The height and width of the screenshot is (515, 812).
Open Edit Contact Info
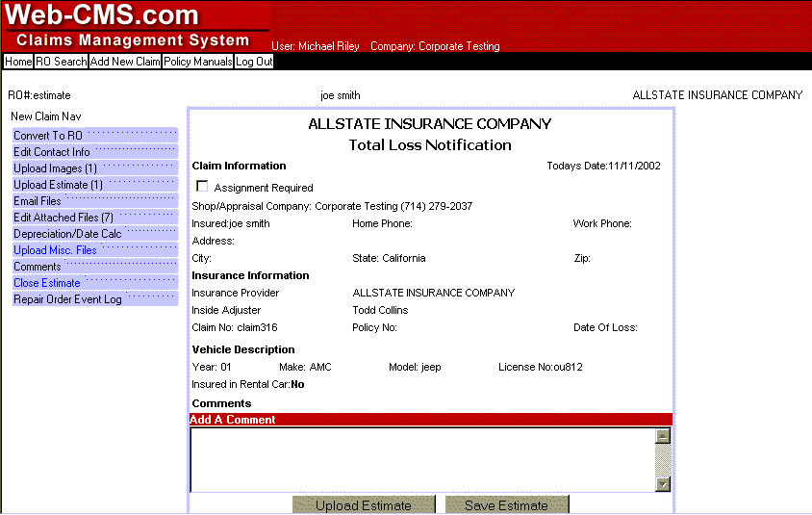click(x=52, y=152)
